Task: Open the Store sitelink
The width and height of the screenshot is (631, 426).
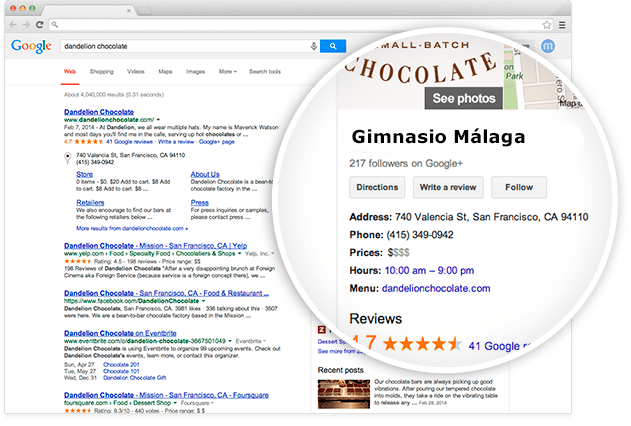Action: coord(85,174)
